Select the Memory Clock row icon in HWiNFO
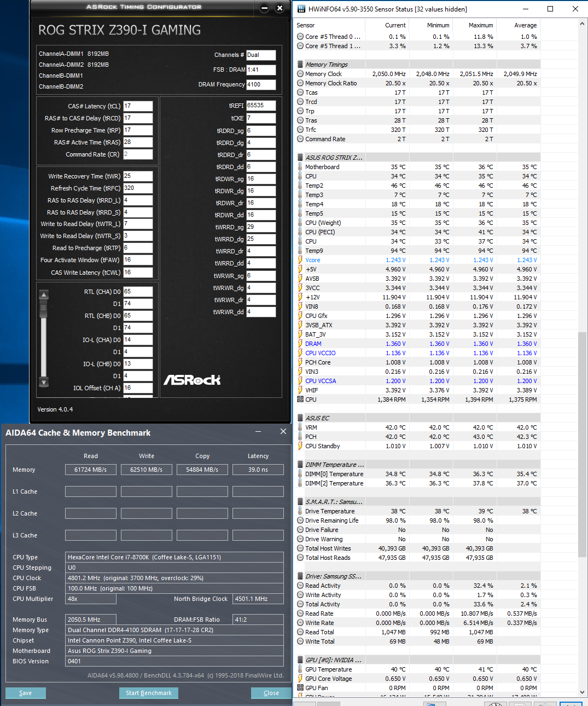Viewport: 588px width, 706px height. tap(300, 74)
